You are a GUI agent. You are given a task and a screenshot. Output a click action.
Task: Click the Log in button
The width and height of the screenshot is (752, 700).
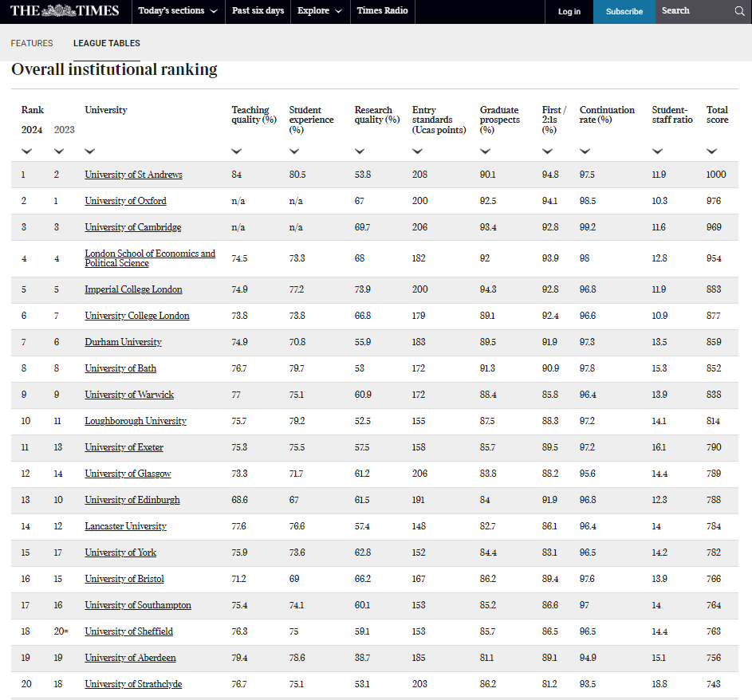569,11
